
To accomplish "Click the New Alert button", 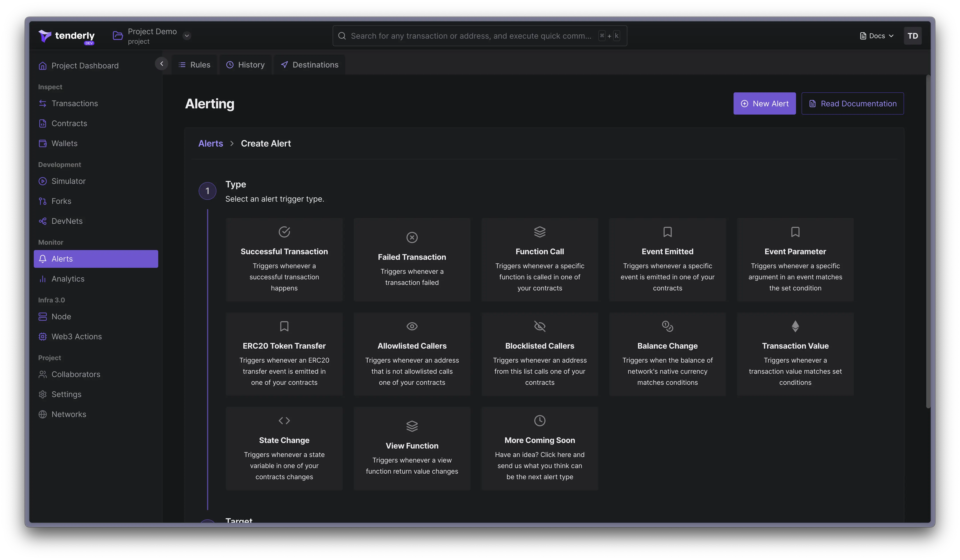I will pos(764,103).
